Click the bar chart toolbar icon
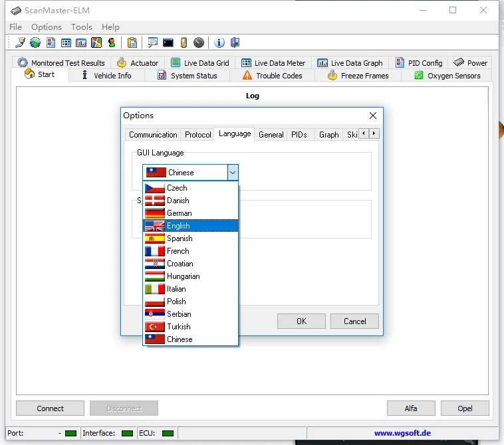Viewport: 504px width, 445px height. coord(81,43)
